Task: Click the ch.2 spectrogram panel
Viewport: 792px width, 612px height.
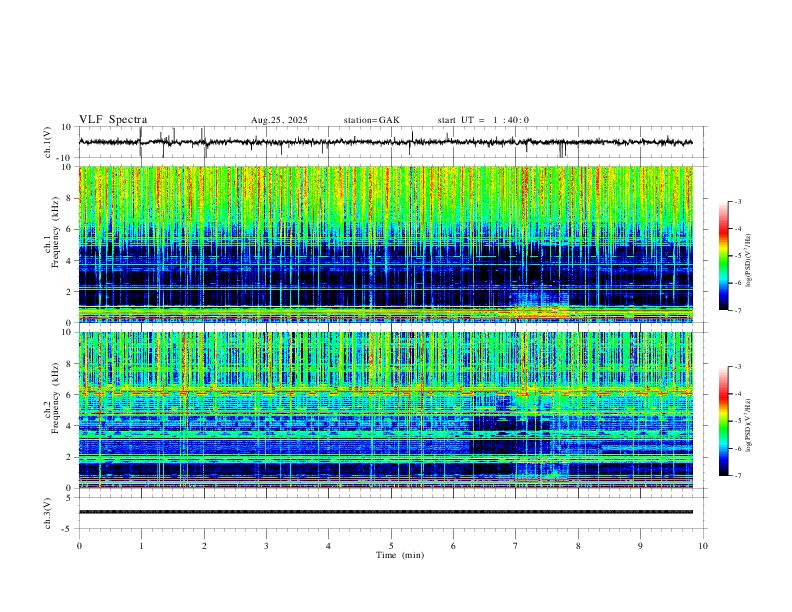Action: pyautogui.click(x=385, y=410)
